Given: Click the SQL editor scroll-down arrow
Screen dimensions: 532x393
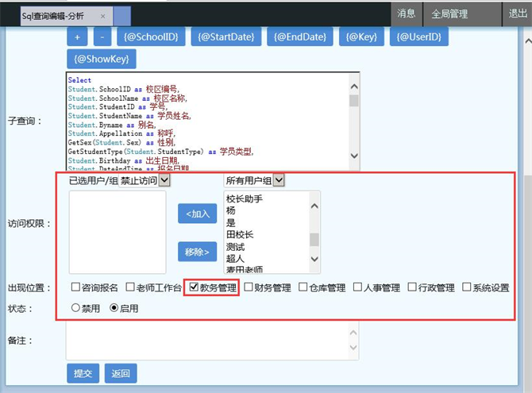Looking at the screenshot, I should point(354,156).
